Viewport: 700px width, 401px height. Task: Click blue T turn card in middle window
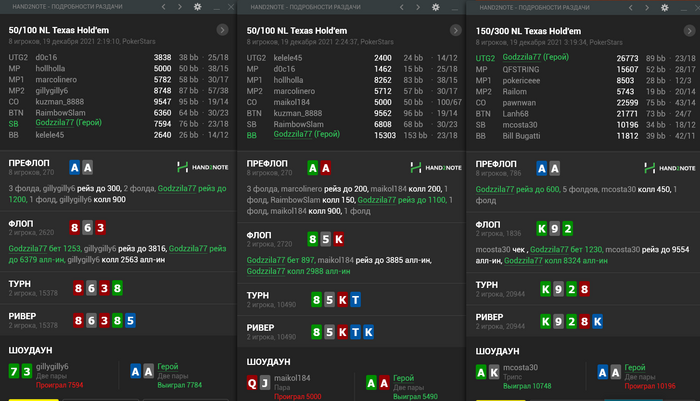coord(355,300)
